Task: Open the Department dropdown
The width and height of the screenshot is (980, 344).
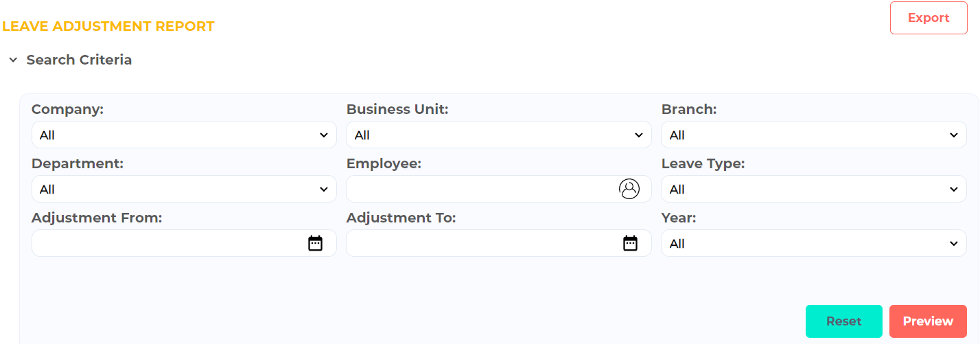Action: tap(184, 189)
